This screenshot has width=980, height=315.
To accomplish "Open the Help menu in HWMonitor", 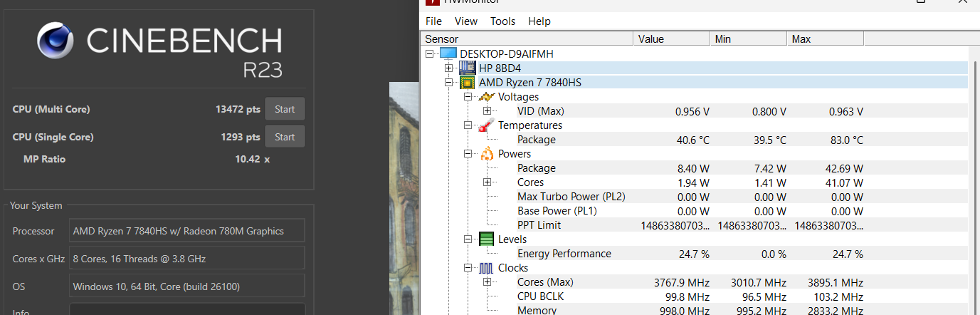I will click(x=539, y=21).
